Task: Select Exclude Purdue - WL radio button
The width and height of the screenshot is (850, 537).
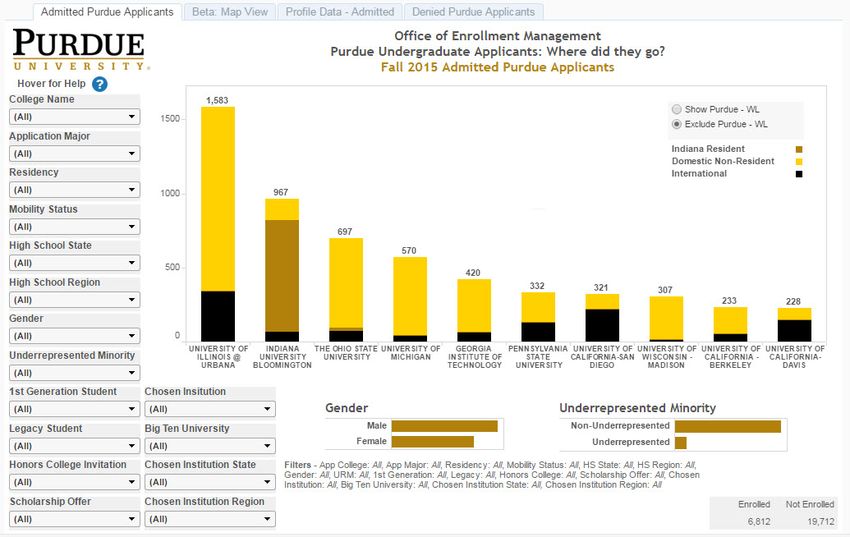Action: pos(677,124)
